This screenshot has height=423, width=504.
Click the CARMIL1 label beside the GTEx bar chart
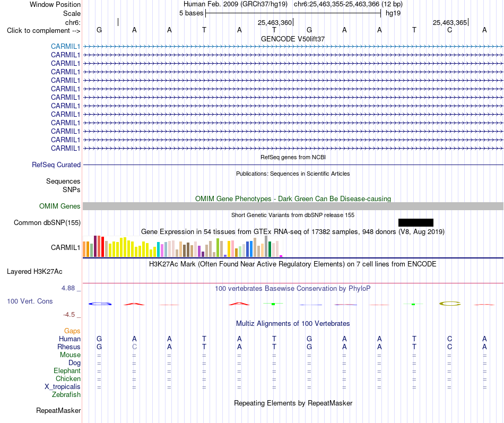[65, 247]
